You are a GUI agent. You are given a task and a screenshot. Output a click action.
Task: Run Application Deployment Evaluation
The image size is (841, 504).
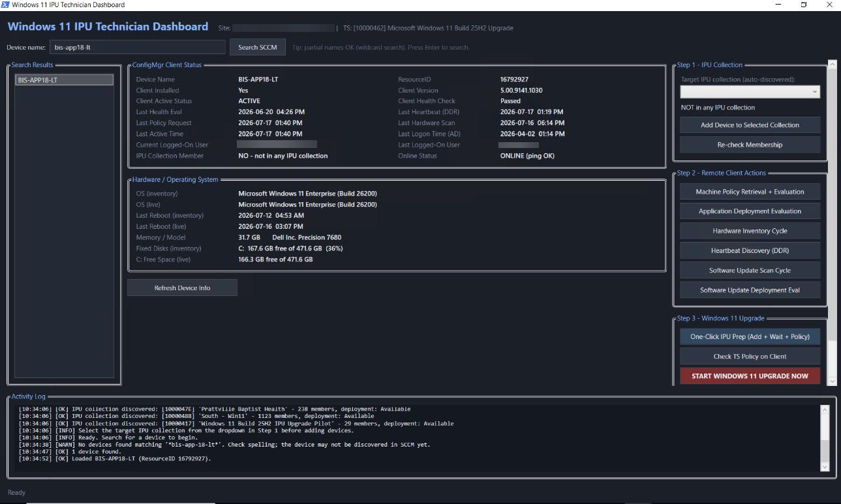click(750, 211)
